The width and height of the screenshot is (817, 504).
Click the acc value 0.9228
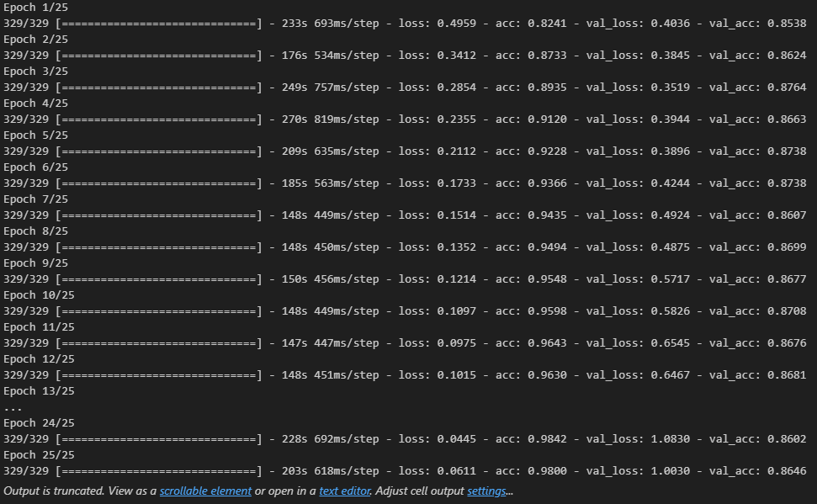point(547,151)
